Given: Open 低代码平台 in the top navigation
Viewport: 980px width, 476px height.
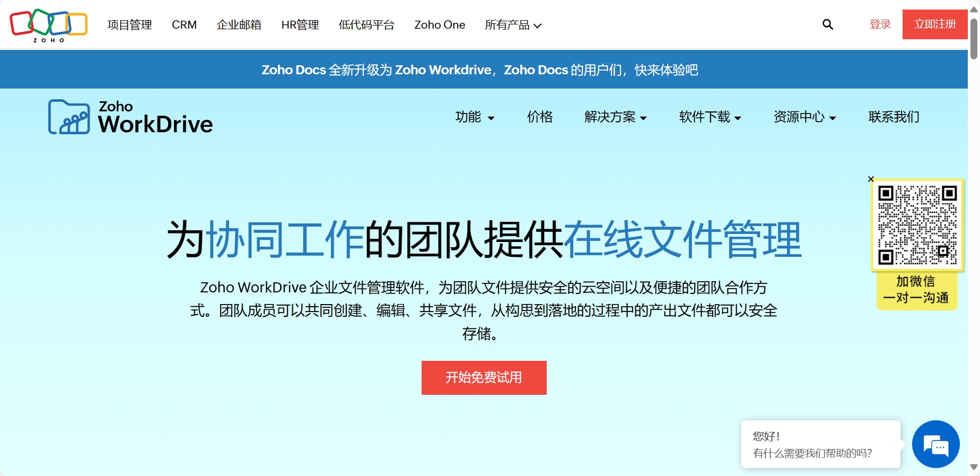Looking at the screenshot, I should click(366, 25).
